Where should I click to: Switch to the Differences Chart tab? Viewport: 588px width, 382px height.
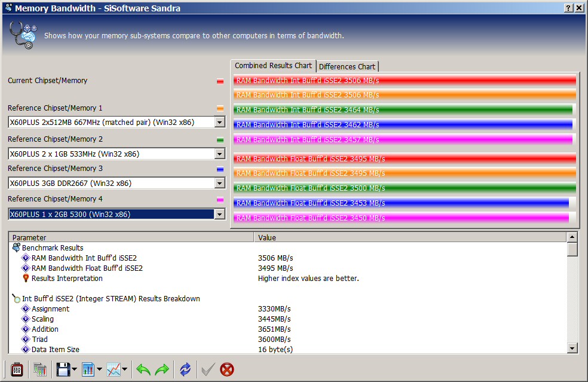347,66
